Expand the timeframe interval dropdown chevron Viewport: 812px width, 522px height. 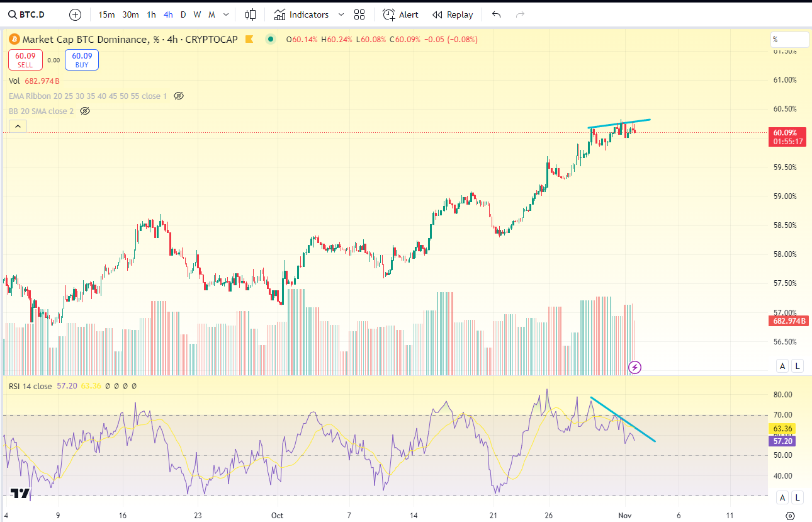click(x=226, y=14)
